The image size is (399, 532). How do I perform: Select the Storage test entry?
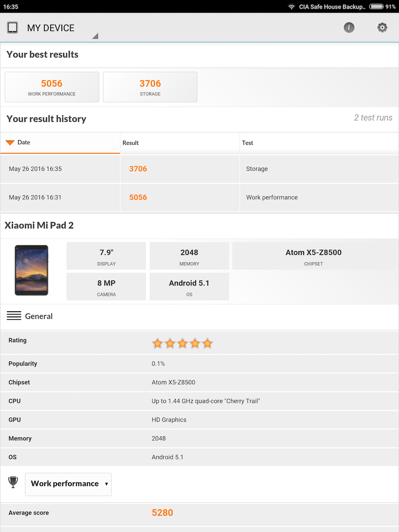pos(257,169)
